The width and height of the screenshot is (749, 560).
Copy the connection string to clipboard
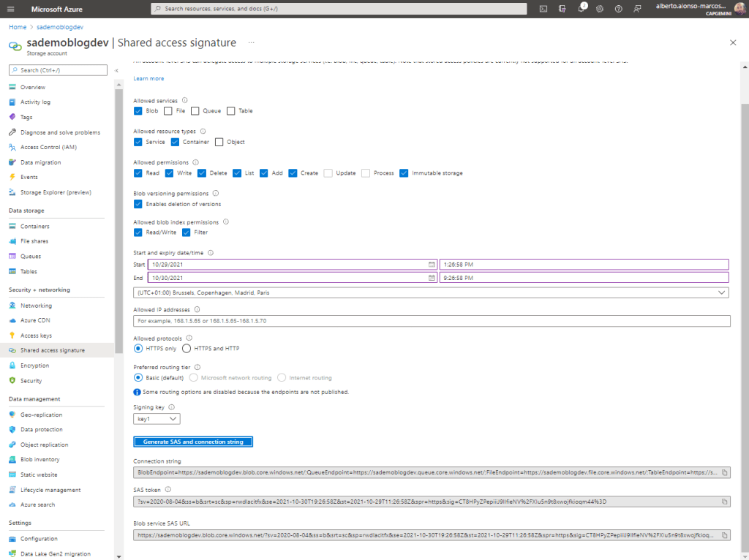tap(724, 473)
